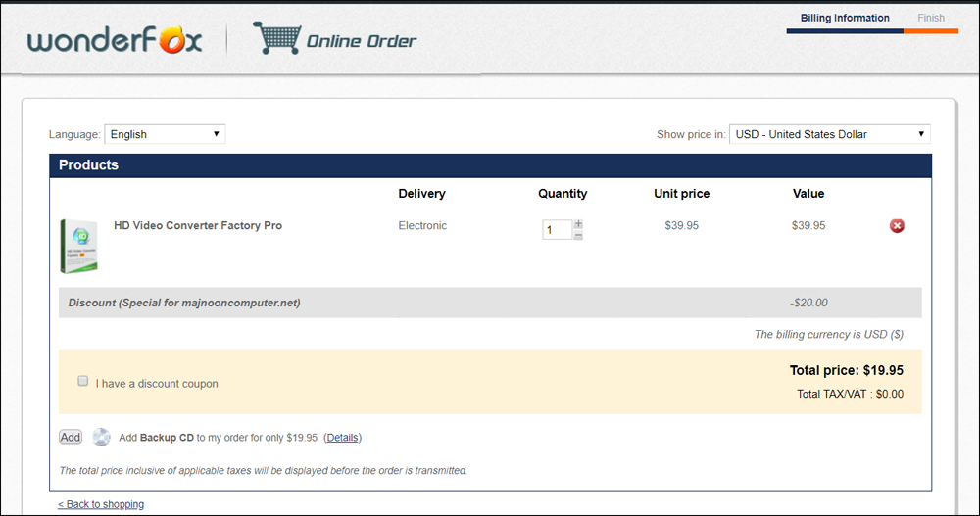
Task: Follow the Back to shopping link
Action: coord(101,504)
